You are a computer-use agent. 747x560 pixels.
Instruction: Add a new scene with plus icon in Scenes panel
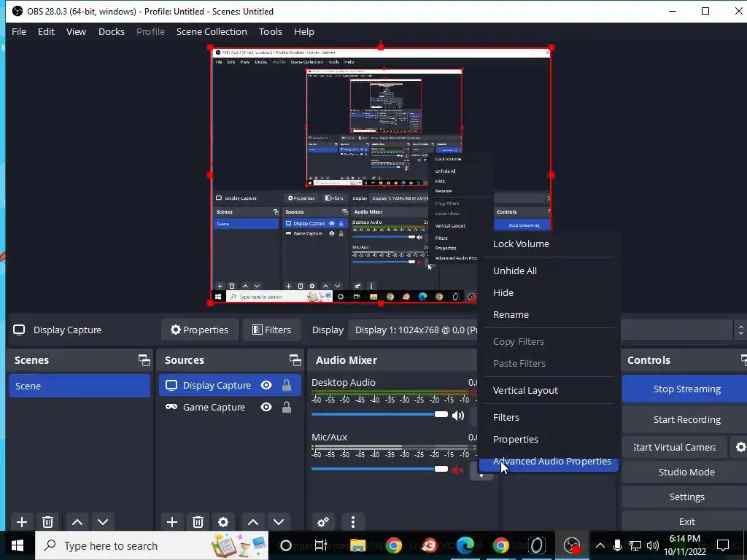pos(21,522)
